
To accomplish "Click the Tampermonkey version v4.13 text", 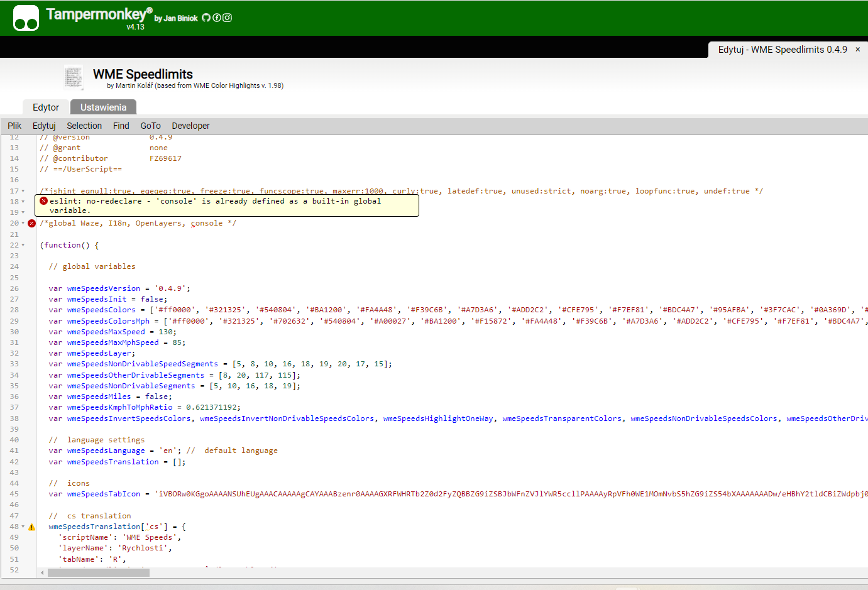I will pyautogui.click(x=135, y=27).
